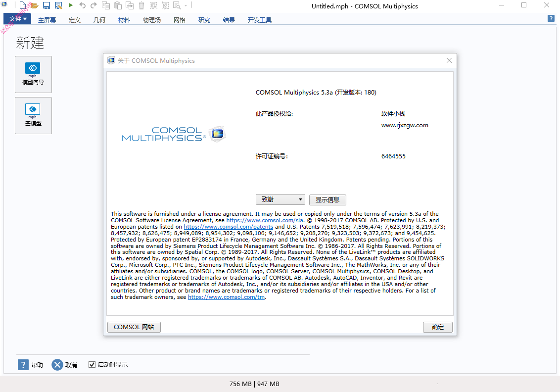The height and width of the screenshot is (392, 560).
Task: Open the blue help question mark at top right
Action: click(x=551, y=18)
